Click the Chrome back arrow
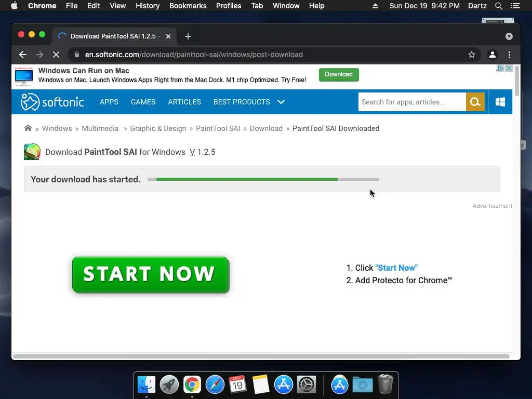 [x=23, y=55]
